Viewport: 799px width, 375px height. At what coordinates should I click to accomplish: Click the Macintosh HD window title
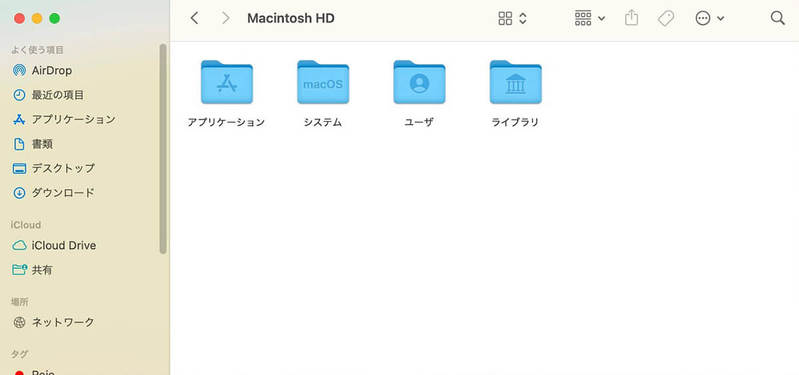click(x=291, y=18)
